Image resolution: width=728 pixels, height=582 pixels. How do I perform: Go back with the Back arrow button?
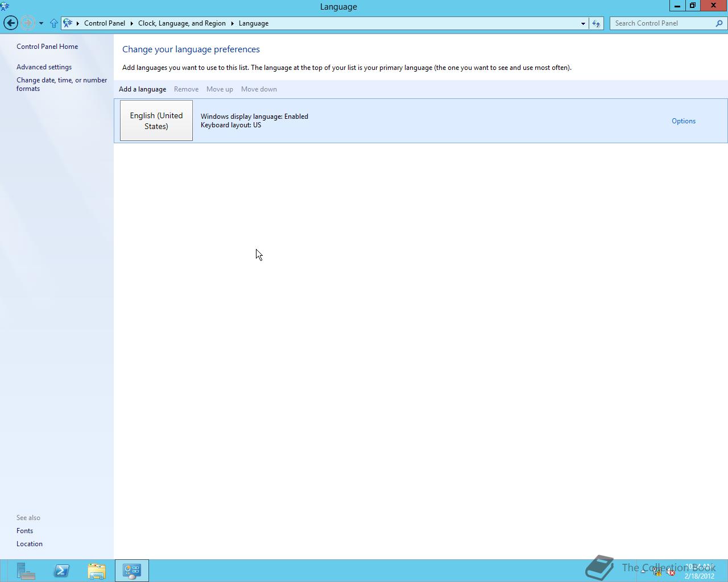[x=10, y=23]
